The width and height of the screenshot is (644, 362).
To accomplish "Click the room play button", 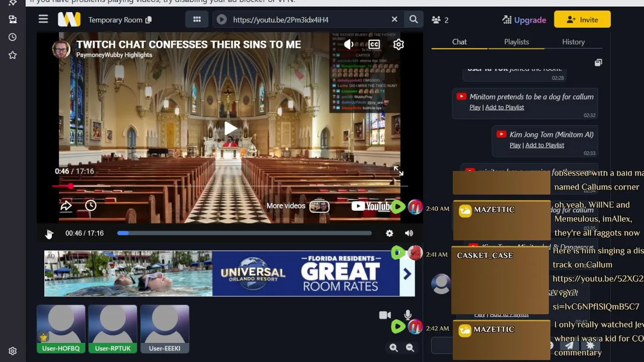I will click(49, 233).
